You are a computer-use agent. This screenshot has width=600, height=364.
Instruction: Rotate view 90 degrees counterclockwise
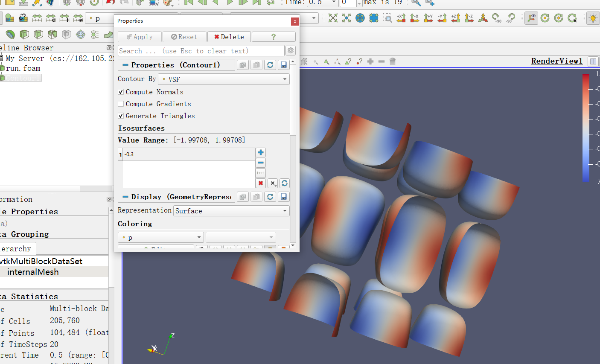(x=510, y=18)
